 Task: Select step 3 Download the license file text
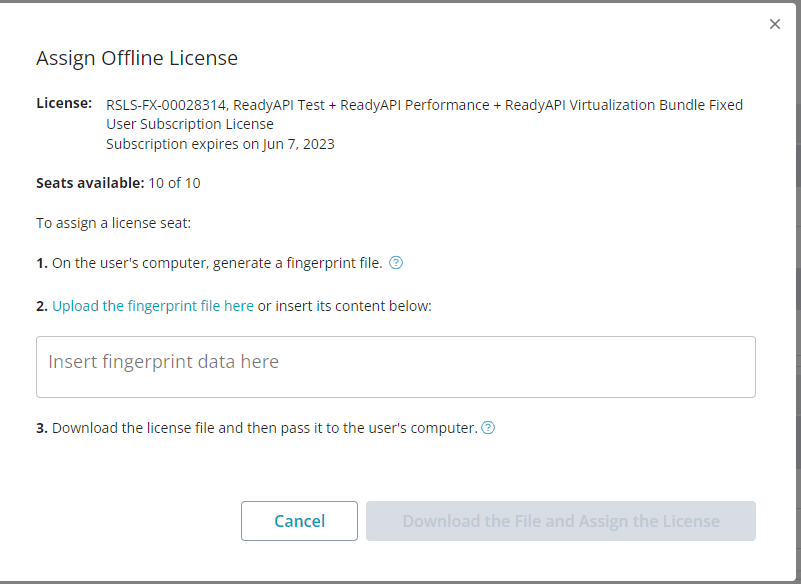tap(257, 428)
